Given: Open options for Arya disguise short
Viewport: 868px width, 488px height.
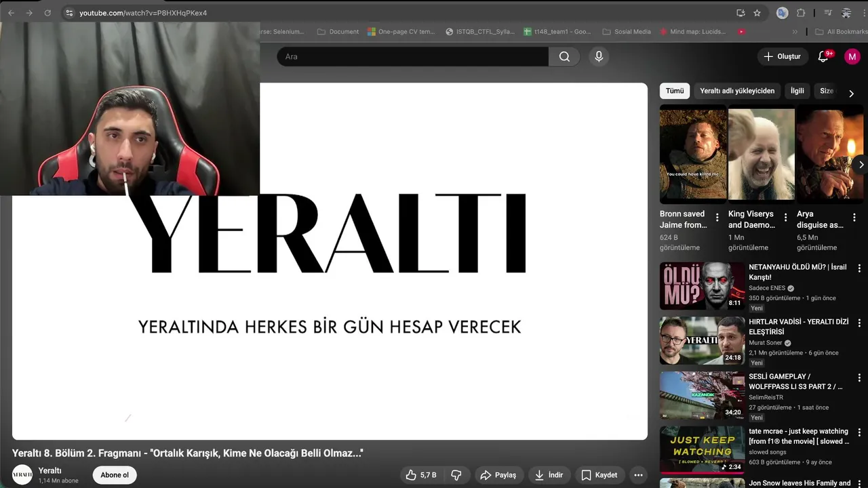Looking at the screenshot, I should [854, 218].
